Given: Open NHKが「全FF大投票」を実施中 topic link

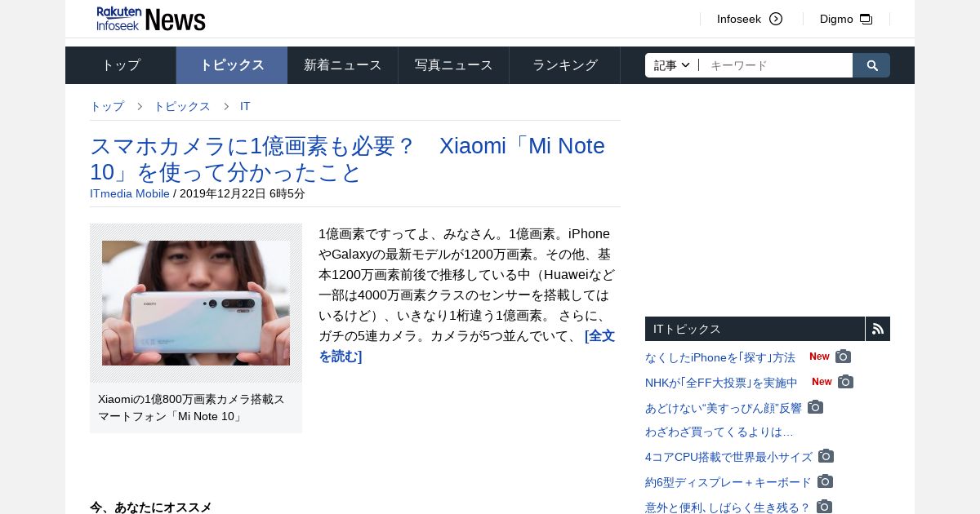Looking at the screenshot, I should 721,383.
